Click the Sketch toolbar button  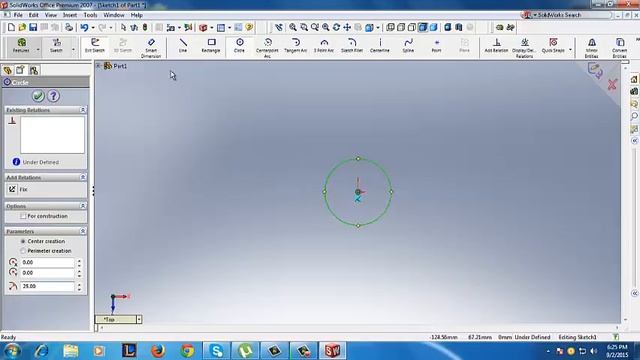(56, 46)
